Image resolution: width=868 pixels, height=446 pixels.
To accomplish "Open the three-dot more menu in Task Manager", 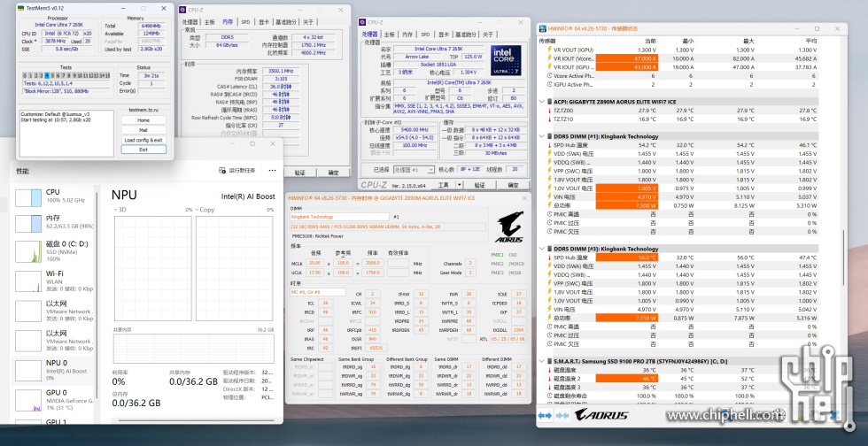I will [272, 171].
